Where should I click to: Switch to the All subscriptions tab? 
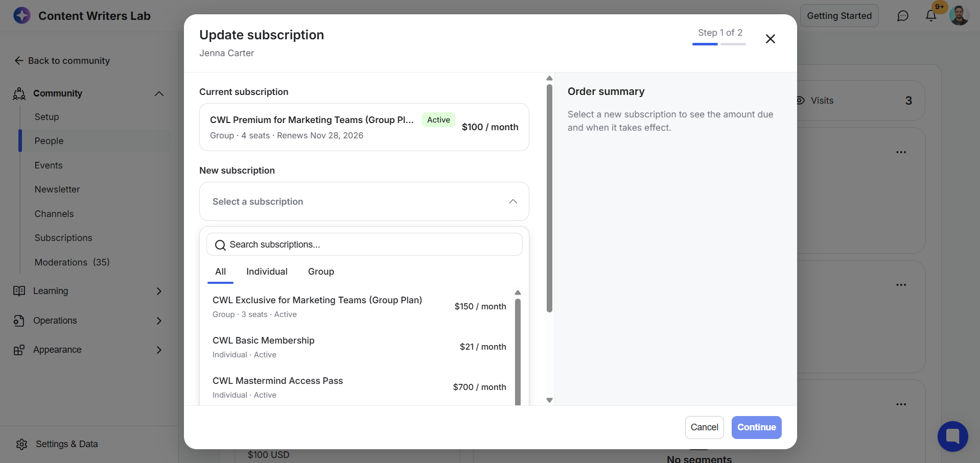tap(220, 272)
